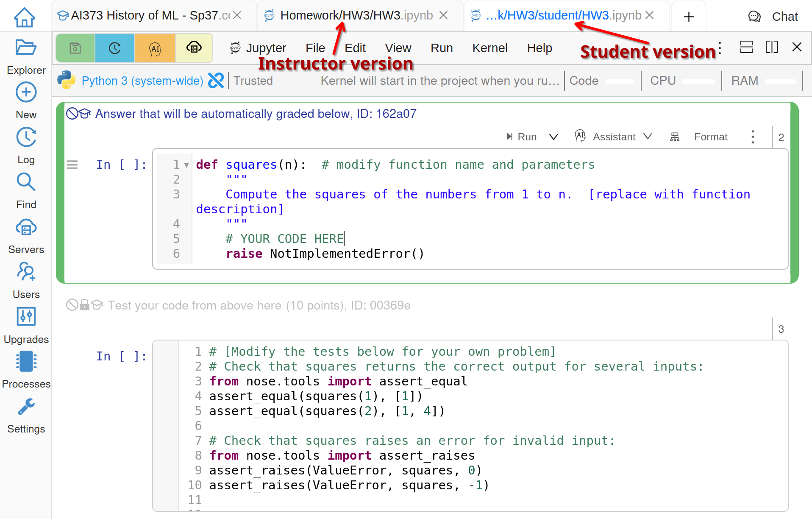Open the Servers sidebar icon

click(x=26, y=228)
